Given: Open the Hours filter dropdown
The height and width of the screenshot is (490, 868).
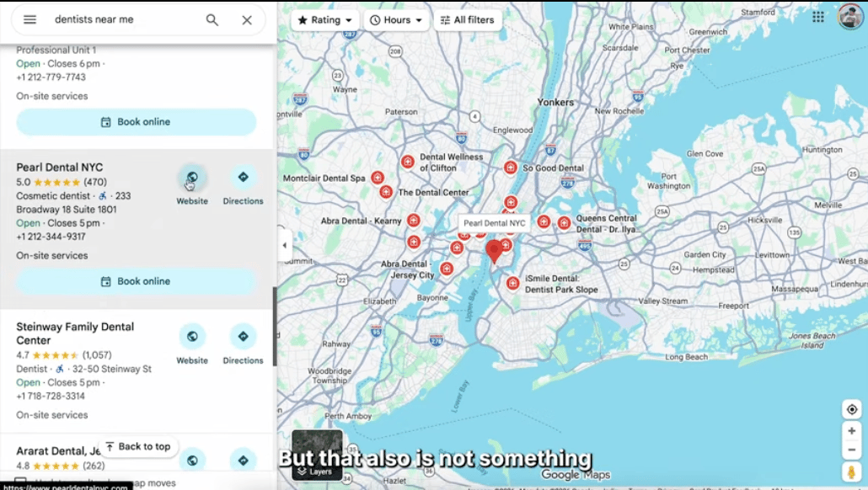Looking at the screenshot, I should pyautogui.click(x=396, y=20).
